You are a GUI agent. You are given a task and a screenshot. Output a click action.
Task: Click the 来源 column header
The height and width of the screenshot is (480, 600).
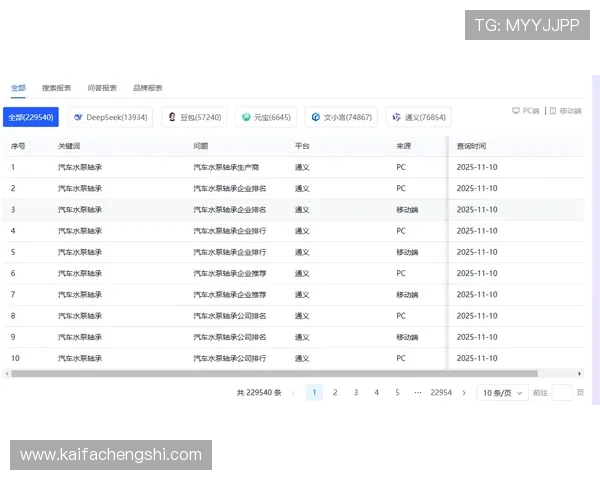tap(403, 146)
